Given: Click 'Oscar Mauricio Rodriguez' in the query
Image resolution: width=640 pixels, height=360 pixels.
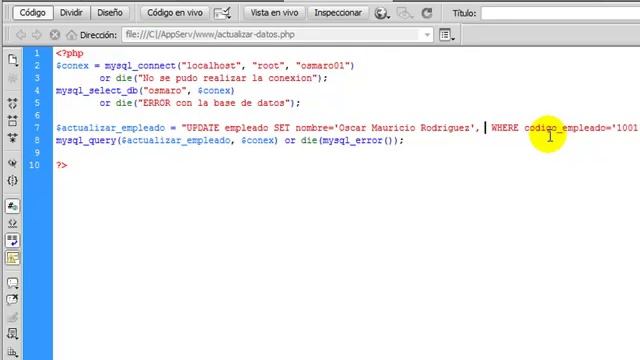Looking at the screenshot, I should pyautogui.click(x=404, y=128).
